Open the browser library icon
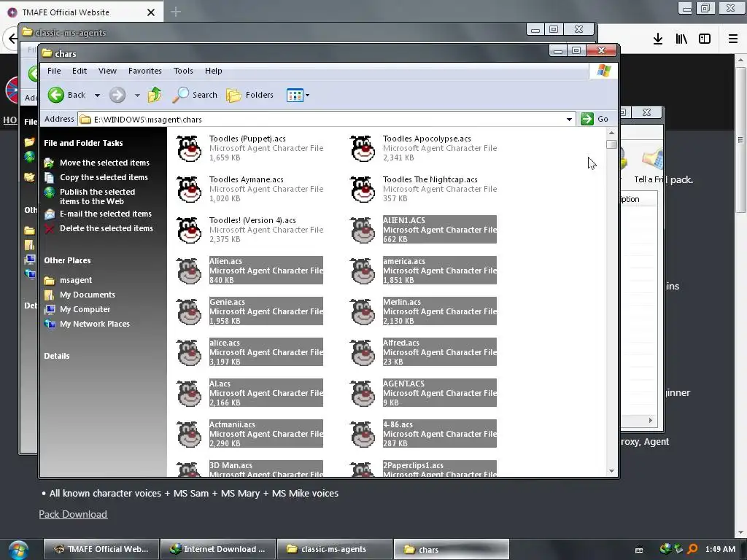Screen dimensions: 747x560 click(x=681, y=39)
